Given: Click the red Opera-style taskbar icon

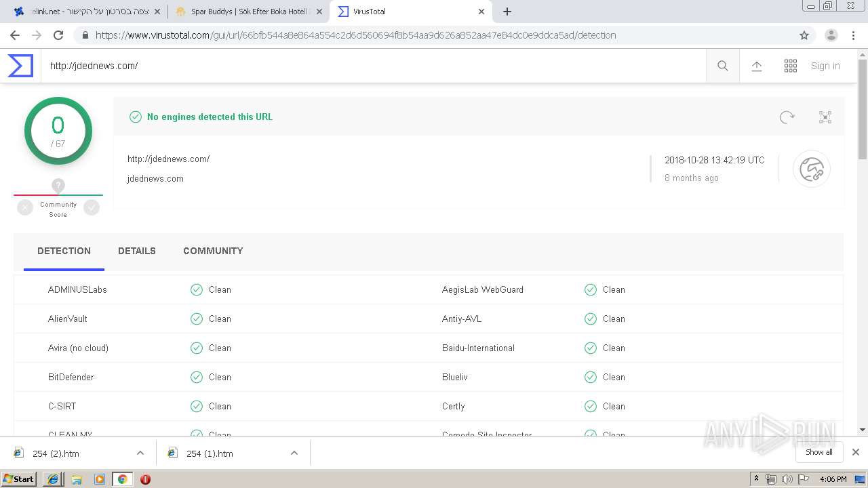Looking at the screenshot, I should coord(145,479).
